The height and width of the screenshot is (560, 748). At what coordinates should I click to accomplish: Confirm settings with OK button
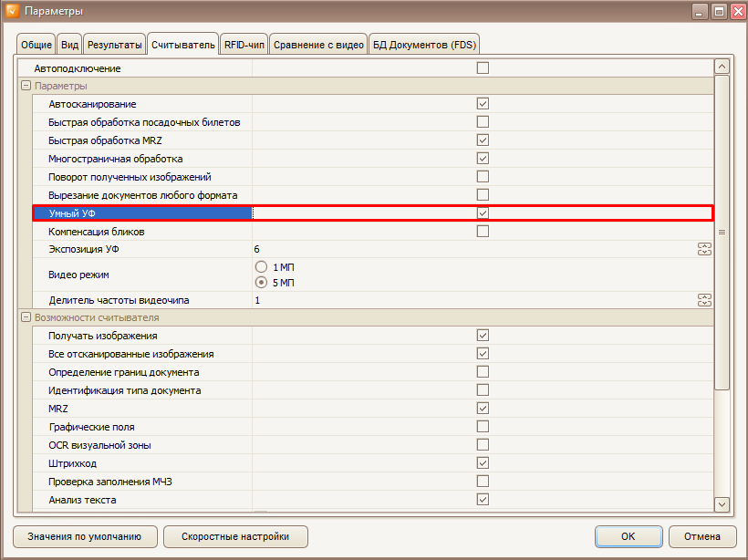(x=629, y=536)
